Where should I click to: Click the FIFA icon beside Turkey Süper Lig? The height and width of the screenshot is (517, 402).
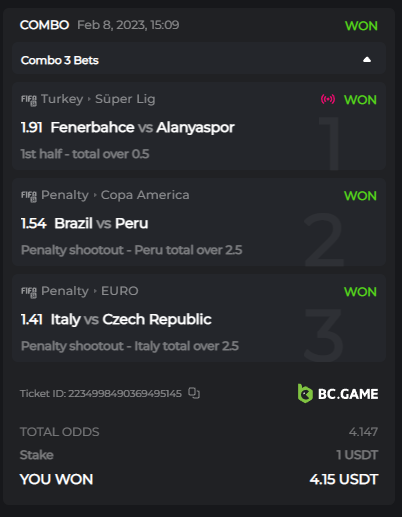coord(29,100)
